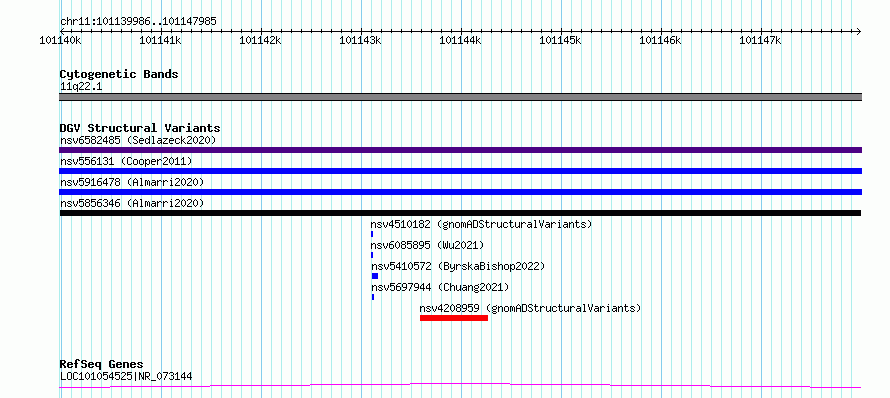Screen dimensions: 890x398
Task: Click the 101145k ruler tick label
Action: (x=560, y=40)
